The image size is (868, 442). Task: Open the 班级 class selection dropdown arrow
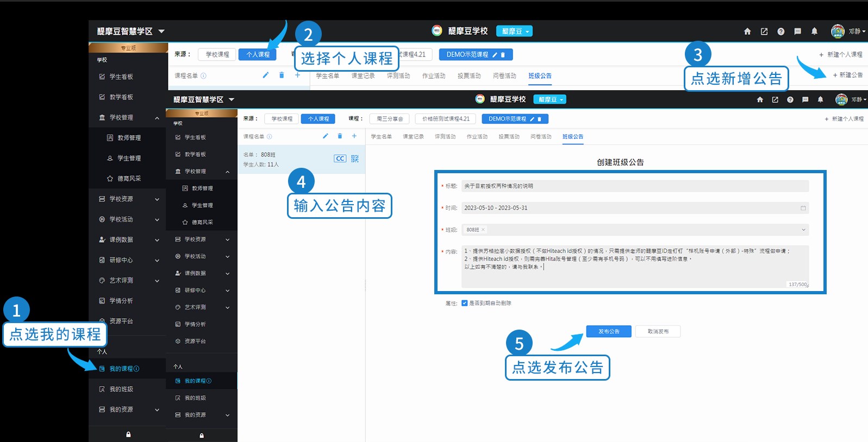(x=803, y=230)
